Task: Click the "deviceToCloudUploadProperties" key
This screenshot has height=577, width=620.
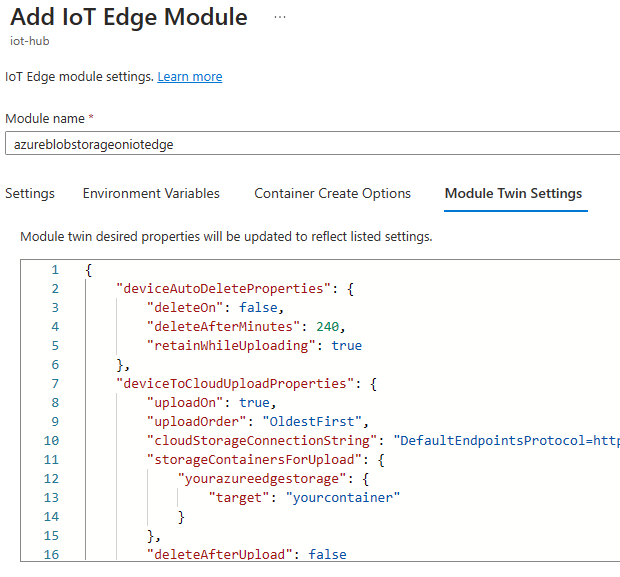Action: (x=232, y=384)
